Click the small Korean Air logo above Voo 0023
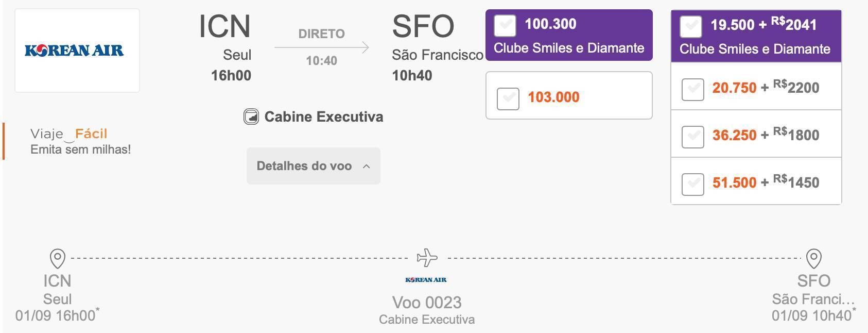868x333 pixels. (x=426, y=280)
